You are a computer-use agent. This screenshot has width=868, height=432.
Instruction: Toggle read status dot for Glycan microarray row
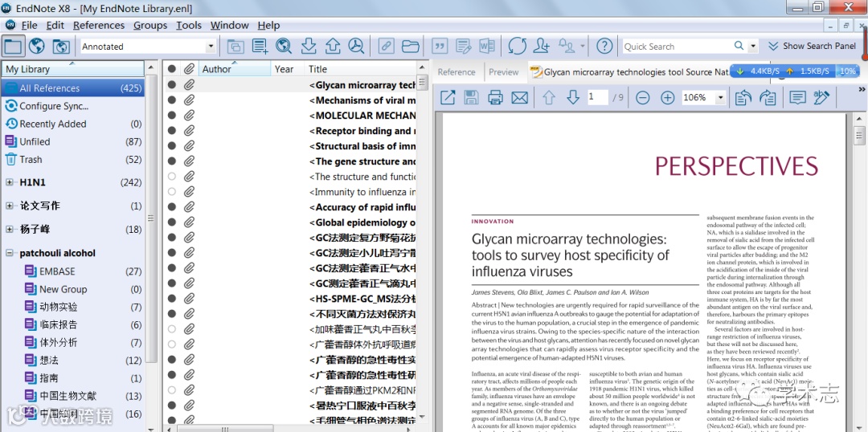click(x=172, y=85)
